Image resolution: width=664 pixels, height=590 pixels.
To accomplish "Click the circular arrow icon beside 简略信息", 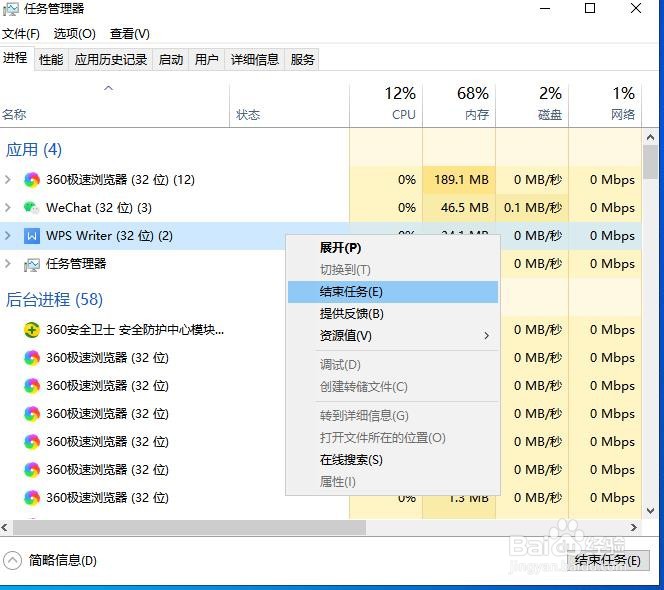I will coord(12,560).
